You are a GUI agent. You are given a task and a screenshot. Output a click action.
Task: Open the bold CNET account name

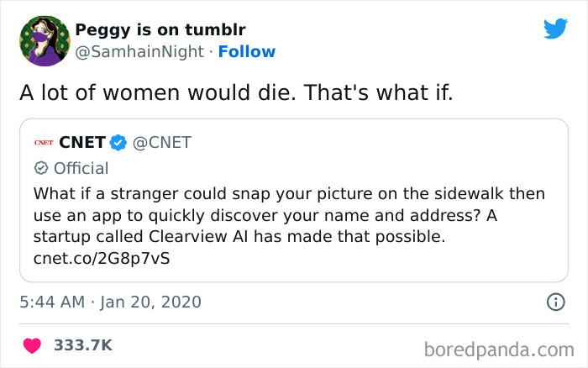[x=82, y=143]
